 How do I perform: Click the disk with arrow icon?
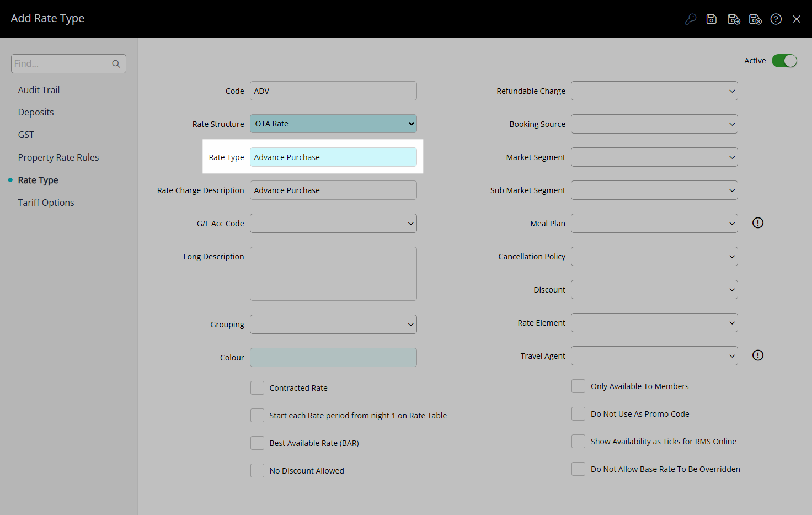734,19
